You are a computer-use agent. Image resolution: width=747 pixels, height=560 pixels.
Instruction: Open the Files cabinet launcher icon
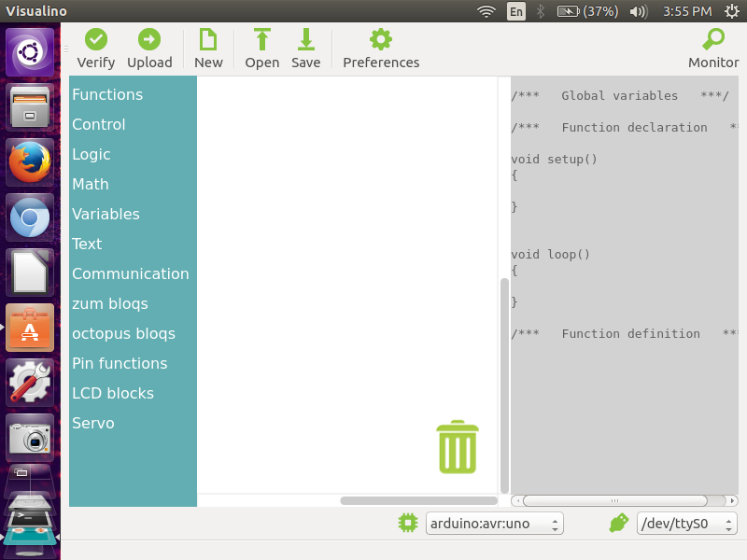[30, 107]
